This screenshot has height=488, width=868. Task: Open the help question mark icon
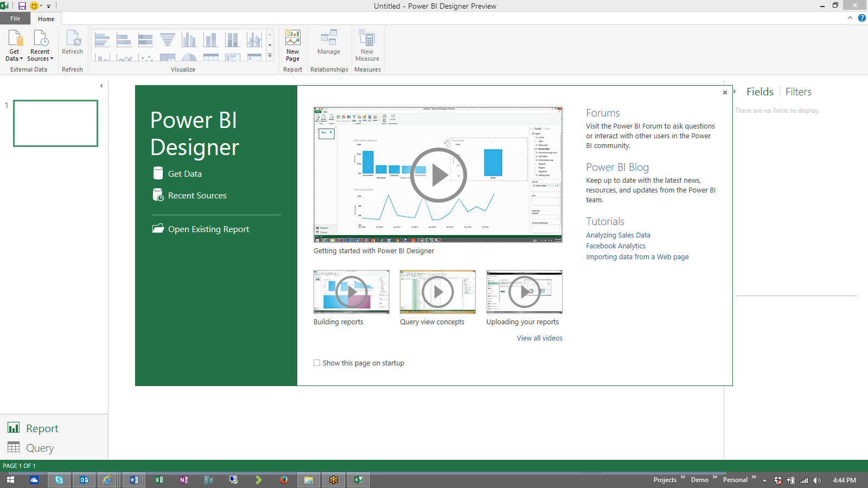(861, 18)
